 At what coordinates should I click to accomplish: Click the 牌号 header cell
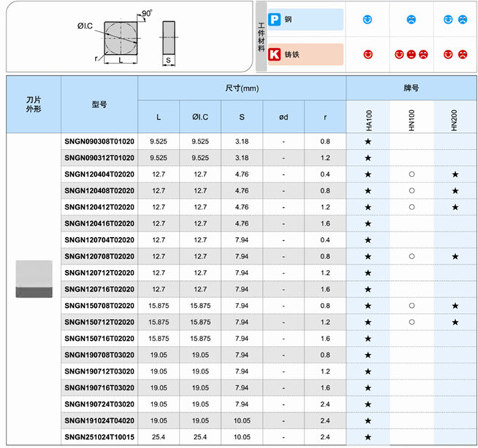pos(411,88)
